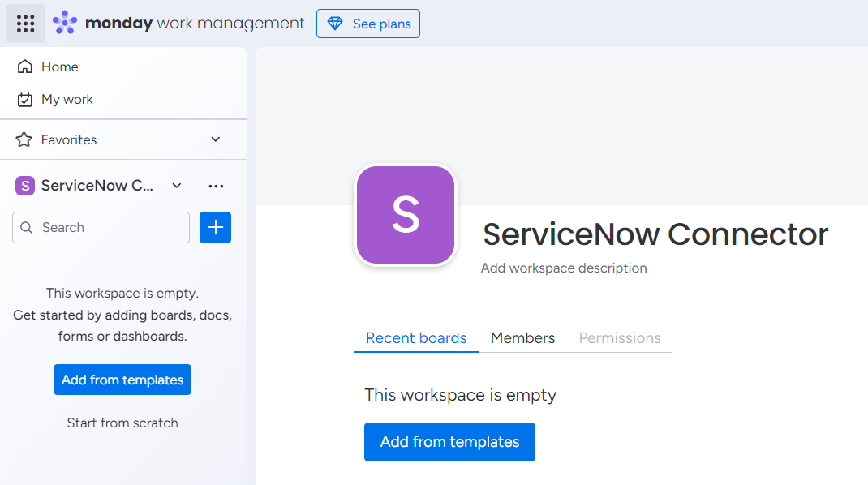Viewport: 868px width, 485px height.
Task: Click the monday logo icon
Action: (65, 23)
